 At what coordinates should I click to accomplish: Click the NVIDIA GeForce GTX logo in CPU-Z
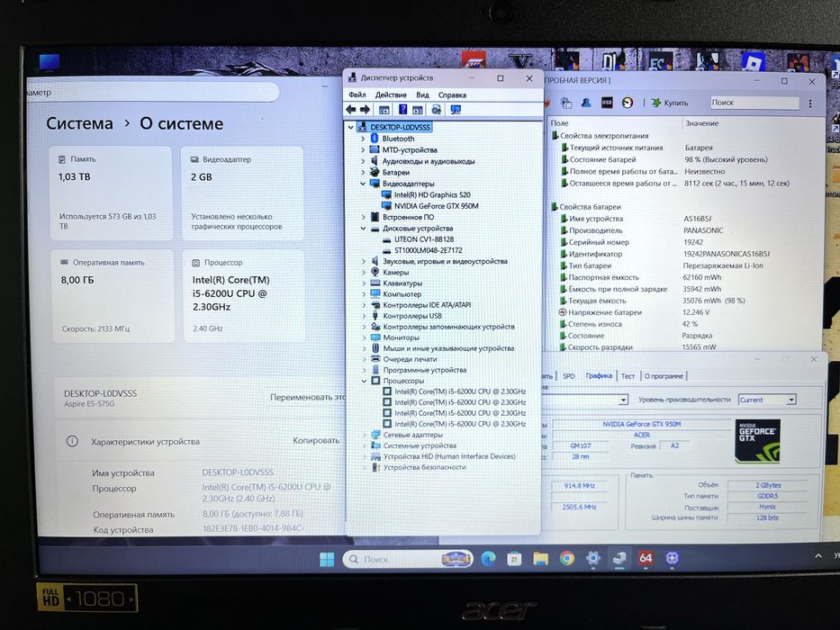point(757,441)
